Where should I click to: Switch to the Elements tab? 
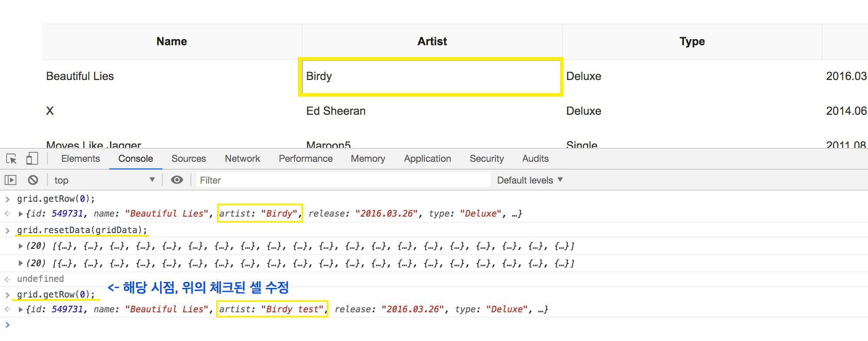[x=80, y=159]
